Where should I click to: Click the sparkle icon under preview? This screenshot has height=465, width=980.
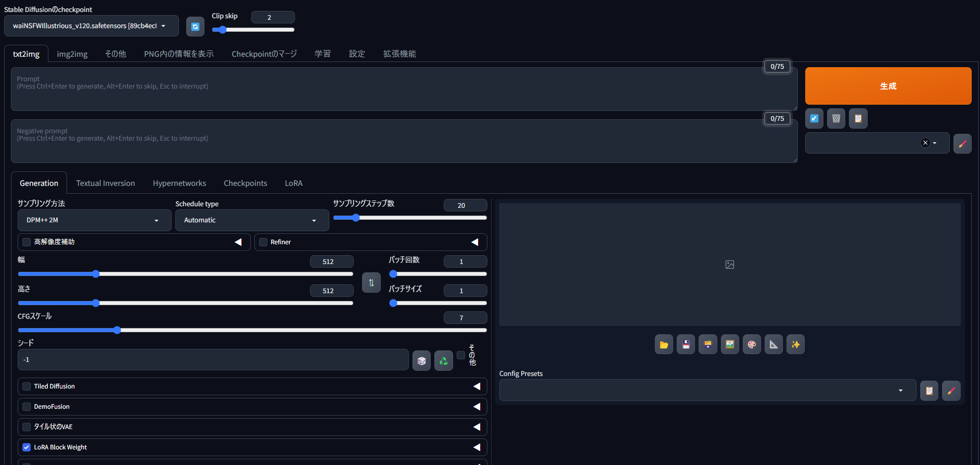[x=795, y=345]
